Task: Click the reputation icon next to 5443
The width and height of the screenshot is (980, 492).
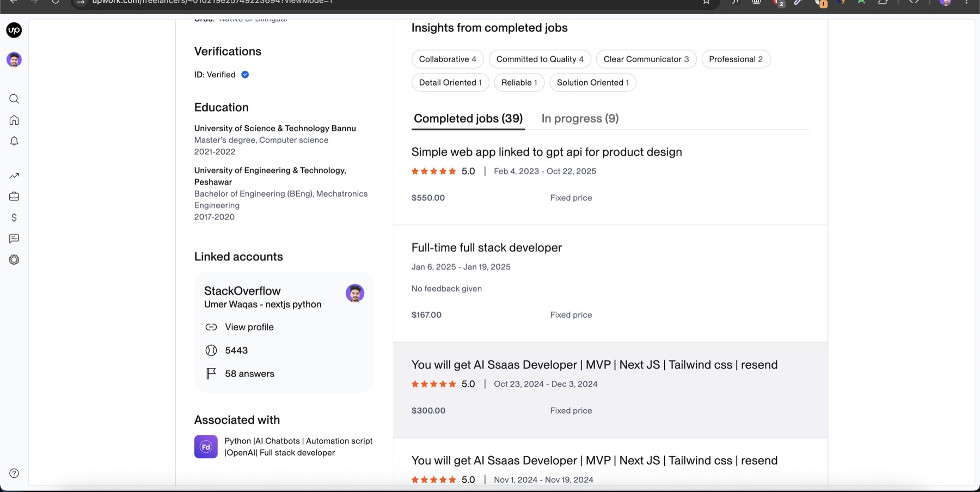Action: point(211,350)
